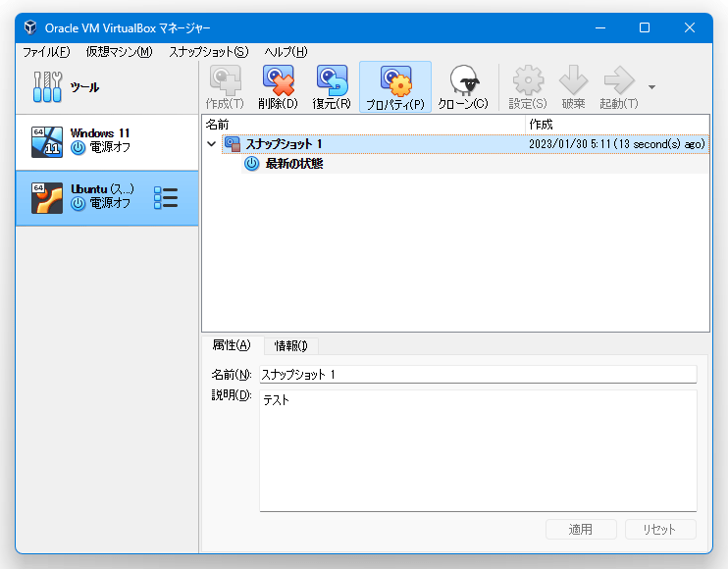Screen dimensions: 728x569
Task: Toggle the プロパティ(P) properties pane
Action: pyautogui.click(x=395, y=87)
